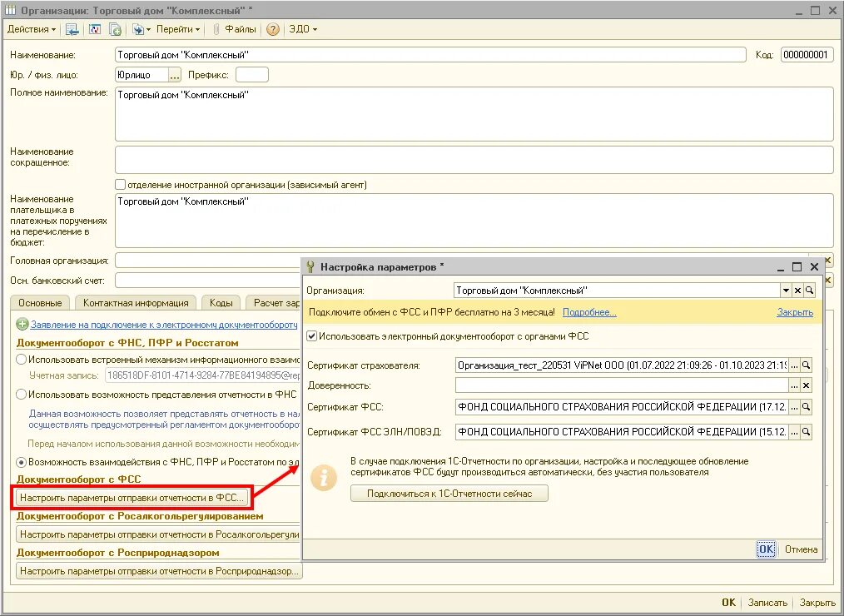This screenshot has width=844, height=616.
Task: Click the Префикс input field
Action: point(252,75)
